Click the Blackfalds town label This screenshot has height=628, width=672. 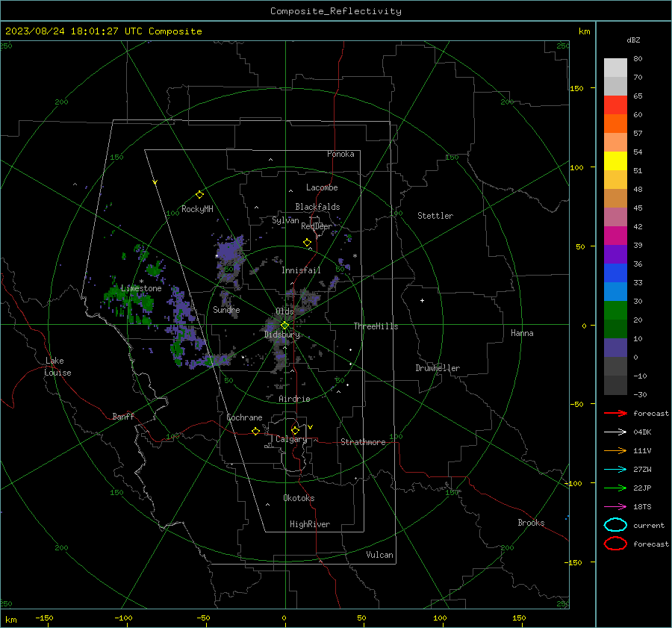[317, 207]
